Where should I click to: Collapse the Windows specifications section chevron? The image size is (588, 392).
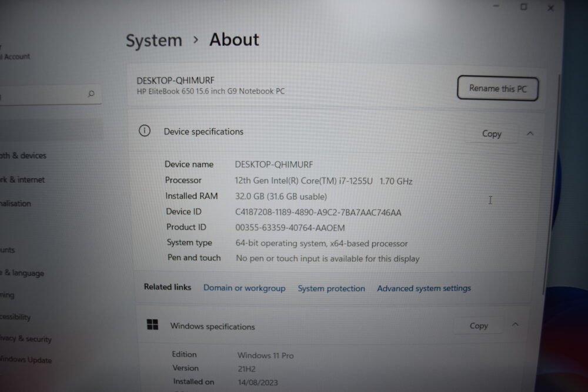pyautogui.click(x=515, y=324)
